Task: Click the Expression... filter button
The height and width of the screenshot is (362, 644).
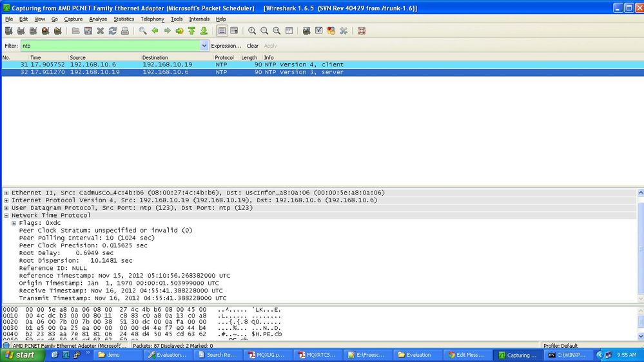Action: click(x=226, y=46)
